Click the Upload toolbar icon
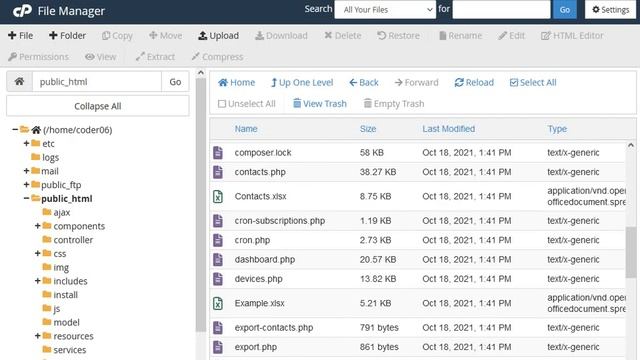 point(202,36)
